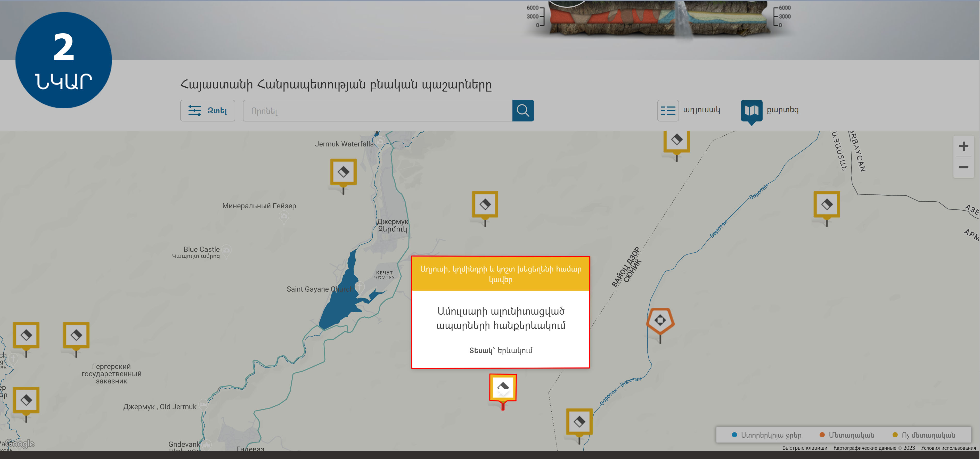Click Картографические данные © 2023 text
This screenshot has width=980, height=459.
pyautogui.click(x=874, y=448)
